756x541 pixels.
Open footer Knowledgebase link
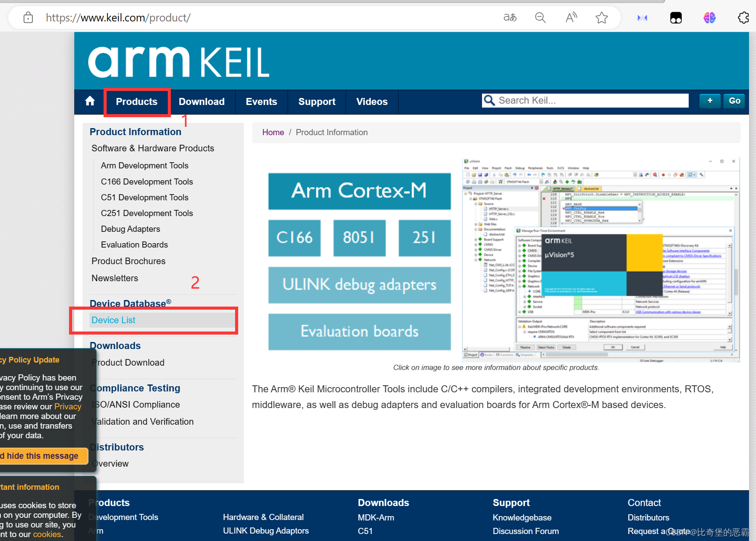coord(522,517)
